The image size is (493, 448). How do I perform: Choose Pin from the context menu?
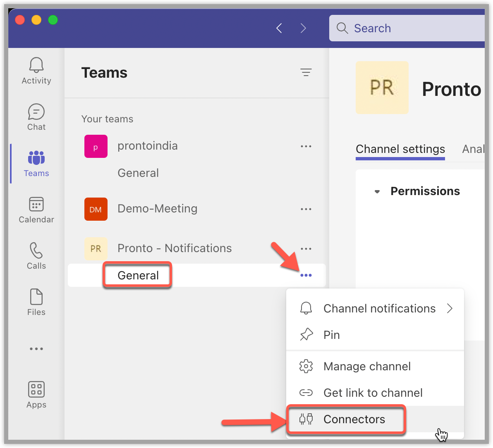375,335
